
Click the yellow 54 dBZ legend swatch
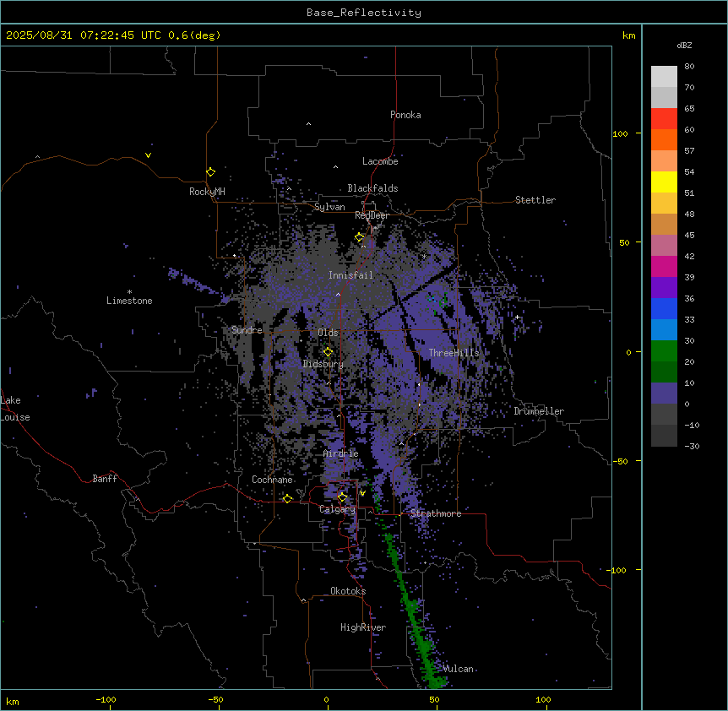664,182
